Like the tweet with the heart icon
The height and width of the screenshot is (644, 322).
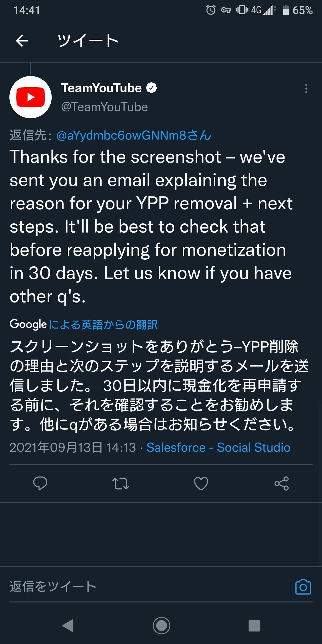pos(201,483)
